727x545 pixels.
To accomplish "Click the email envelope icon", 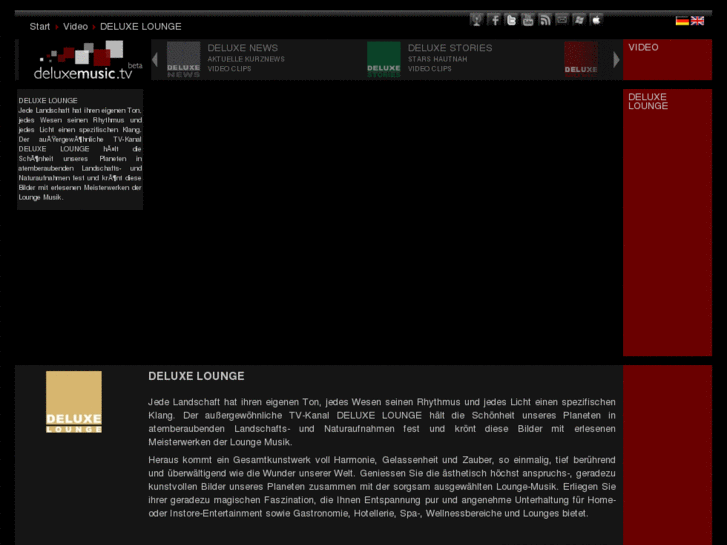I will click(x=562, y=20).
